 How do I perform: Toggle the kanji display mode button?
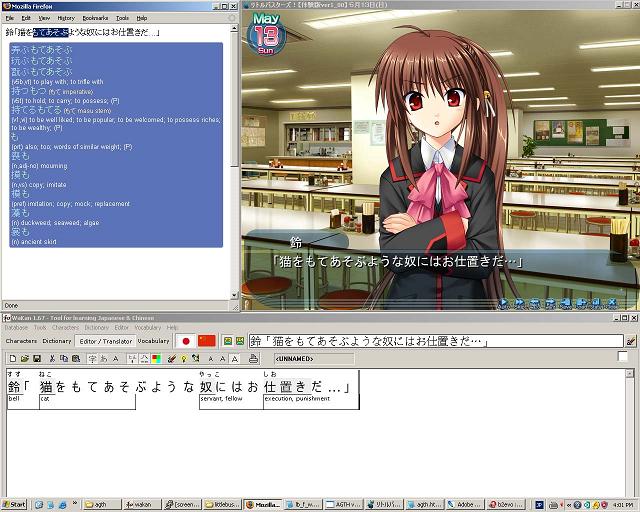tap(92, 358)
